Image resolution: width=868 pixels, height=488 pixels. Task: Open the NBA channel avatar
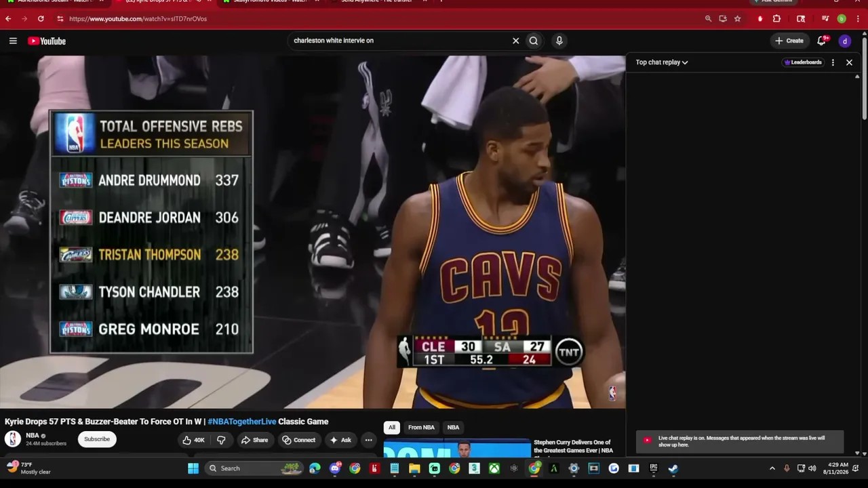13,439
